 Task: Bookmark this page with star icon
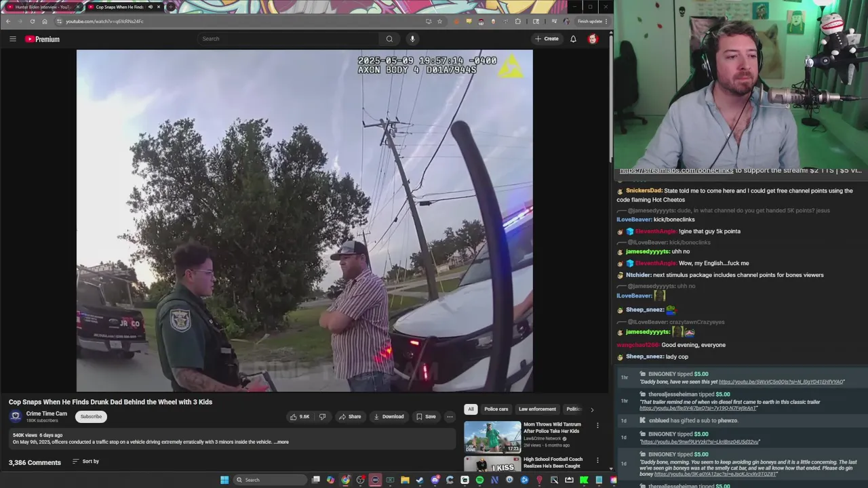439,21
